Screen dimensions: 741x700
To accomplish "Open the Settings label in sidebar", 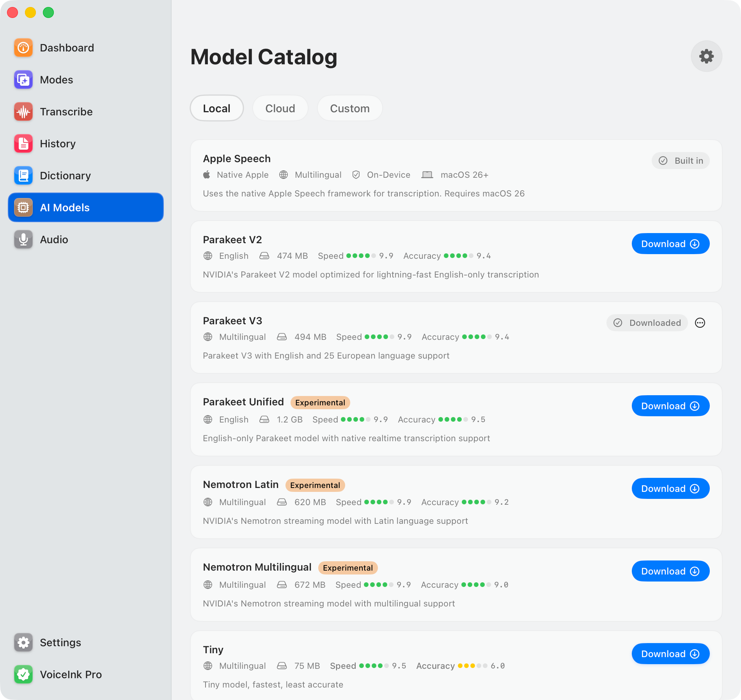I will pyautogui.click(x=60, y=643).
